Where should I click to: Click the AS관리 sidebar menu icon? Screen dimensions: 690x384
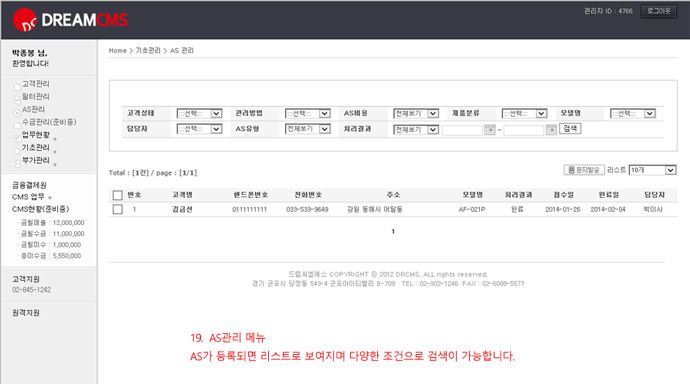pos(17,112)
